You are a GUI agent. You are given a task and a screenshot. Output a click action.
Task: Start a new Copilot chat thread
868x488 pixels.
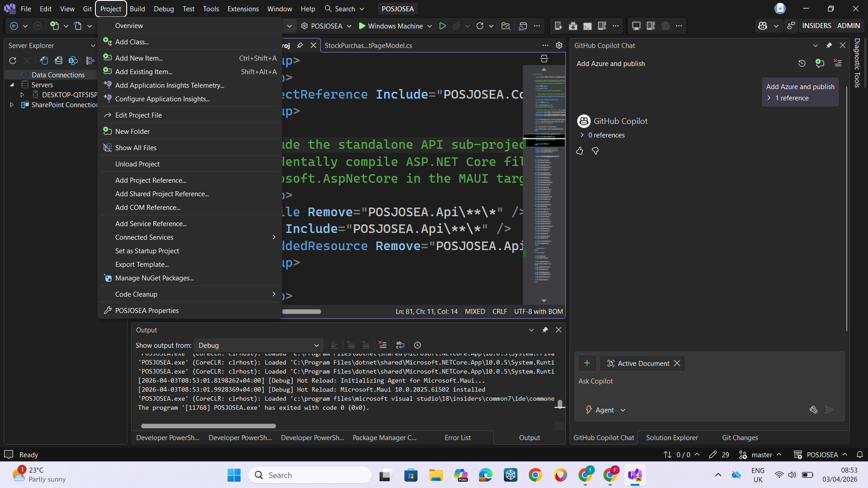(x=820, y=64)
